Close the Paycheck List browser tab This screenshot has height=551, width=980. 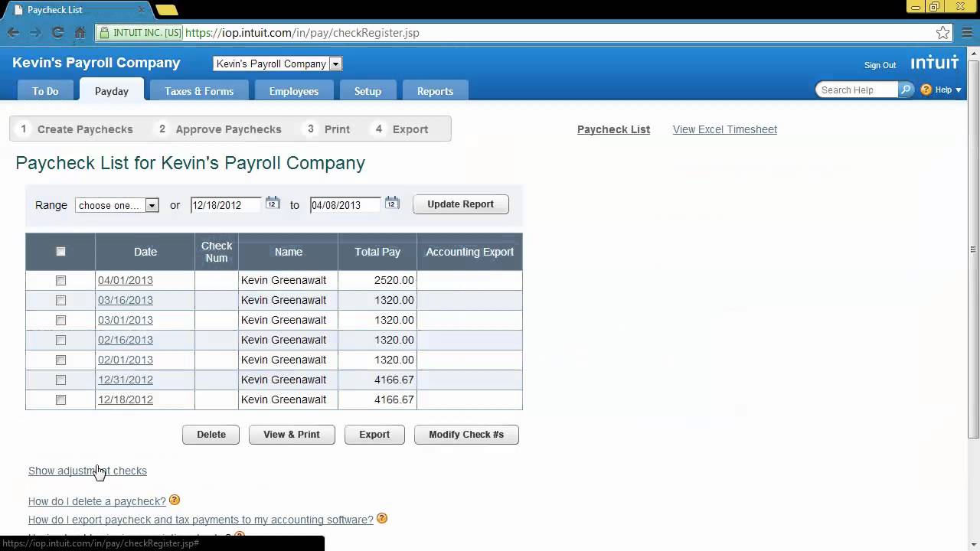142,10
